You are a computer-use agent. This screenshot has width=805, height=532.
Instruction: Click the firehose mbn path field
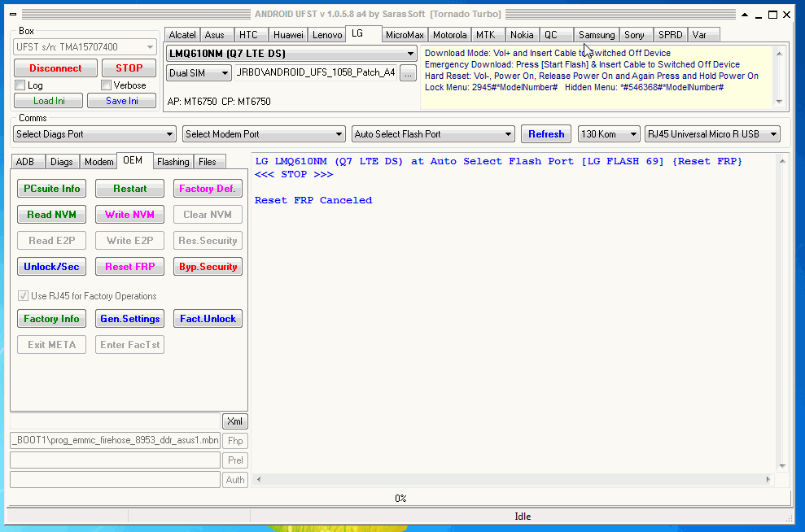point(116,441)
